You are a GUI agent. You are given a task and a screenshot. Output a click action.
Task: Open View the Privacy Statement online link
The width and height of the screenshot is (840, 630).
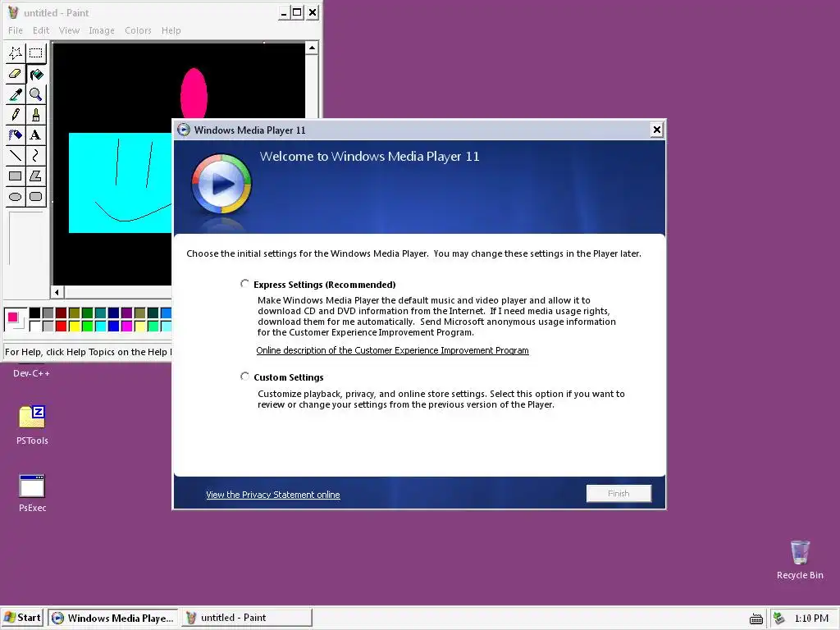[x=272, y=495]
